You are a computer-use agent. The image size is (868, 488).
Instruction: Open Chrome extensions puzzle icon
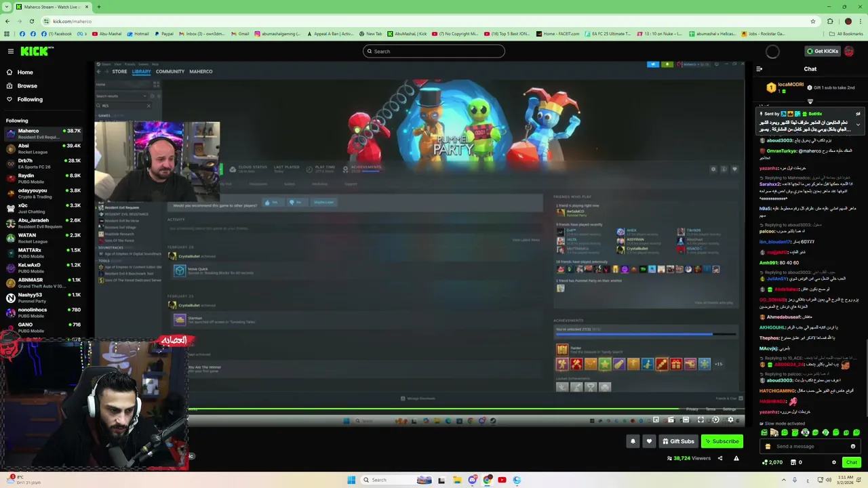click(x=830, y=21)
